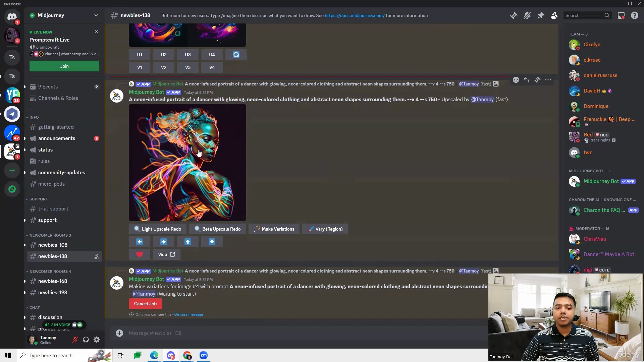Click Make Variations button
The image size is (644, 362).
274,229
